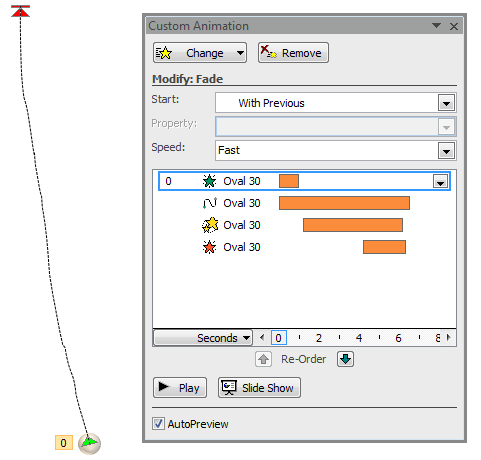Expand the first Oval 30 effect options arrow
The image size is (481, 460).
point(440,182)
